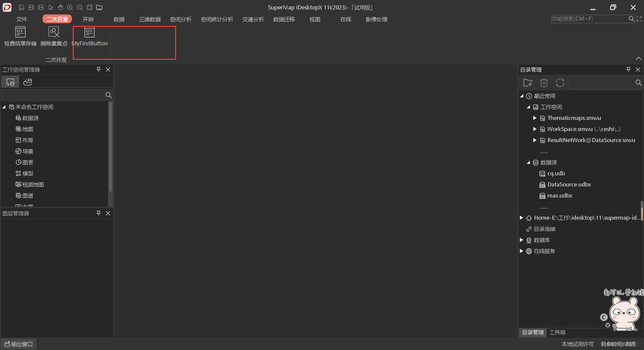
Task: Click the 目录管理 search magnifier icon
Action: pos(639,83)
